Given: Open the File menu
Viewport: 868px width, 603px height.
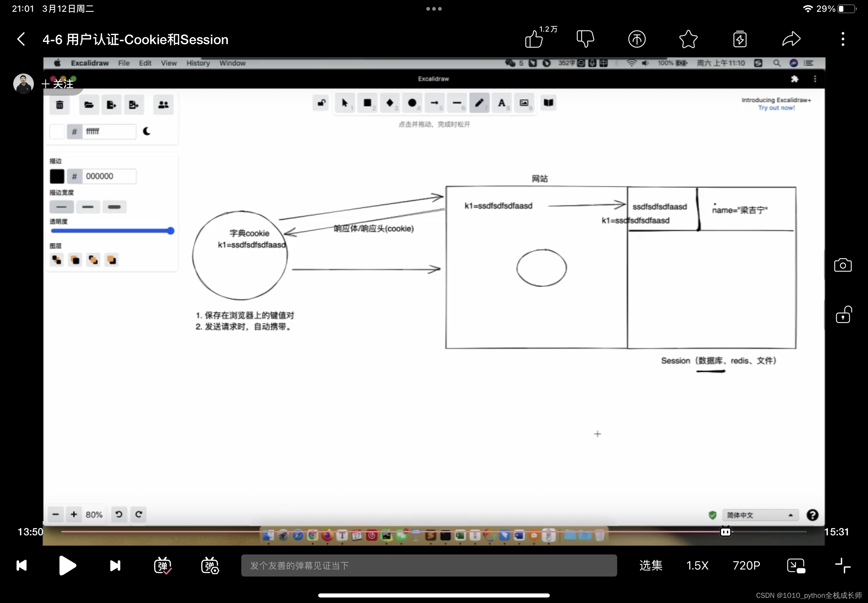Looking at the screenshot, I should click(124, 63).
